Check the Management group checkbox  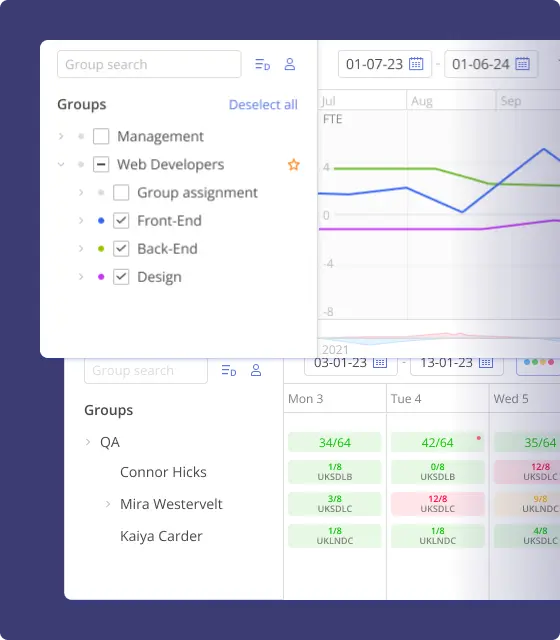click(101, 136)
